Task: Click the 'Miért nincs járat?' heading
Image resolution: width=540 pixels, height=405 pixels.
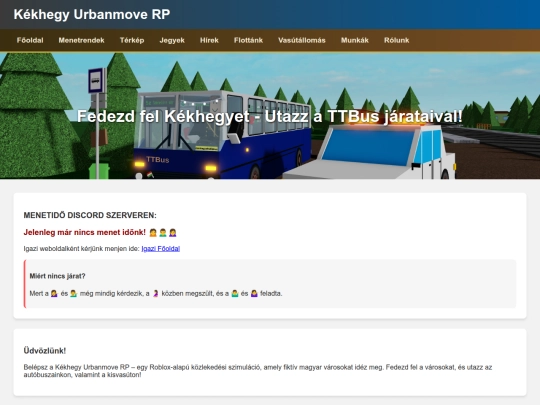Action: [57, 276]
